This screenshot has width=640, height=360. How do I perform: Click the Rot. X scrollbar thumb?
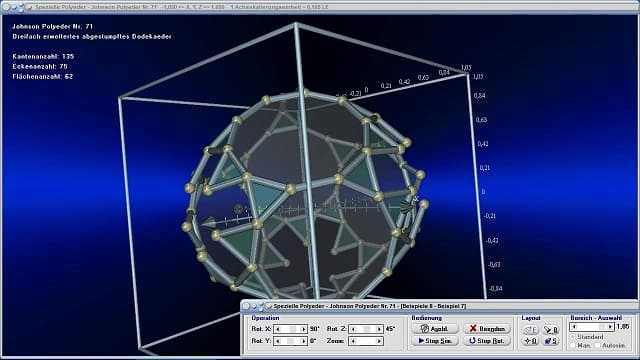pyautogui.click(x=293, y=329)
